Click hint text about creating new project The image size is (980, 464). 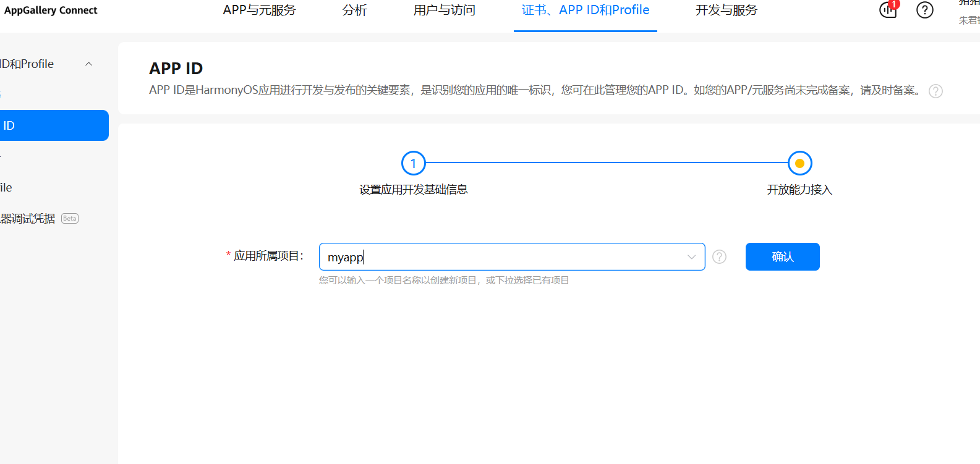click(x=444, y=281)
